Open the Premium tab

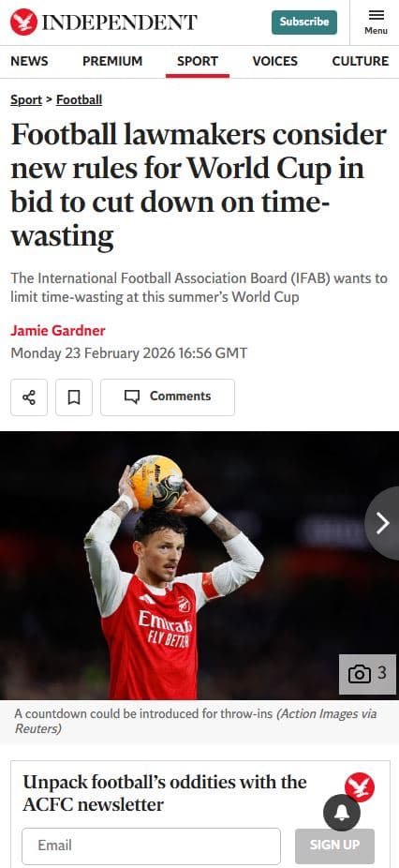112,61
